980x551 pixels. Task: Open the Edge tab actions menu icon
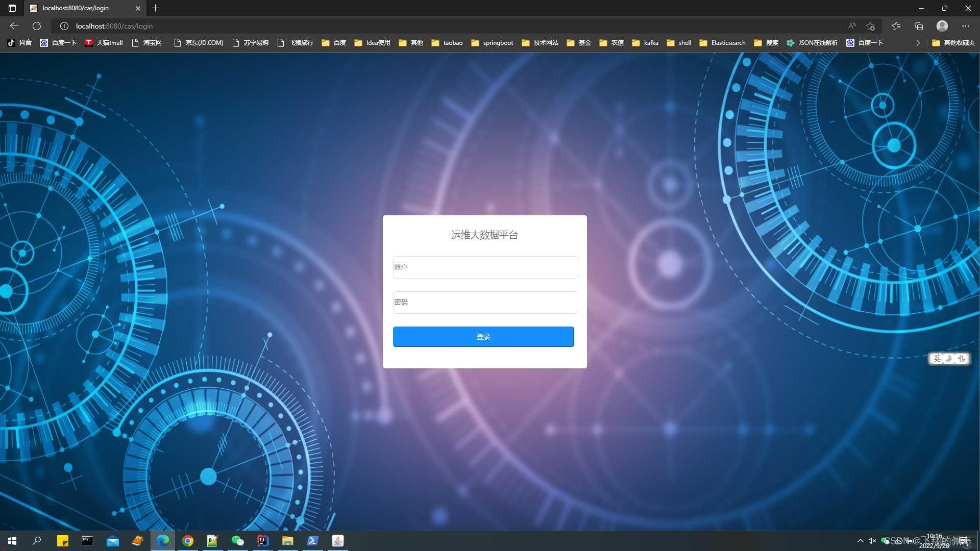click(12, 8)
